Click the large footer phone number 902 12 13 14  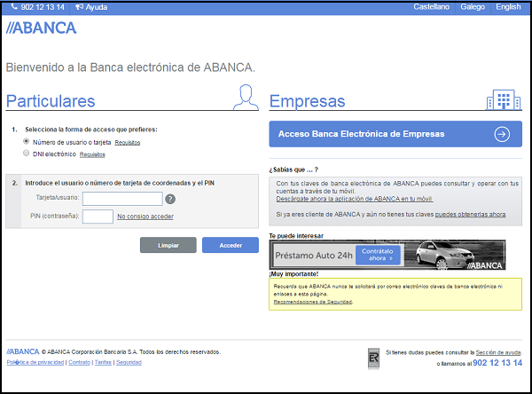pos(497,363)
